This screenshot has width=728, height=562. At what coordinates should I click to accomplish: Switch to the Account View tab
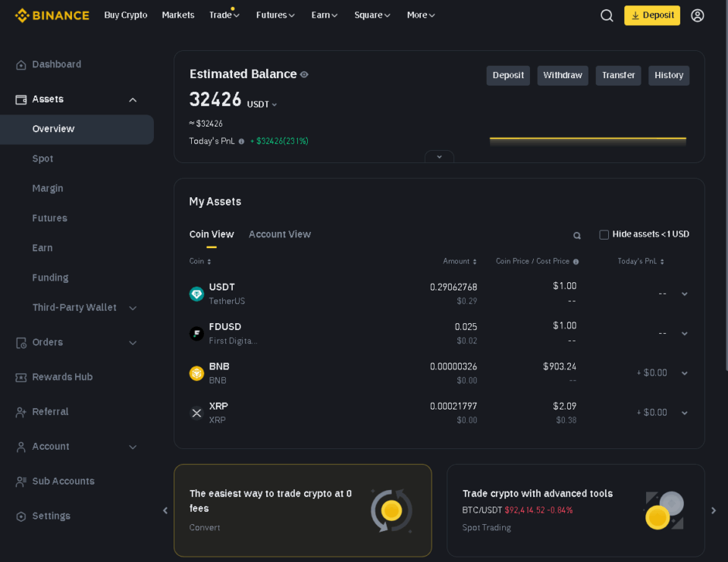(x=279, y=234)
